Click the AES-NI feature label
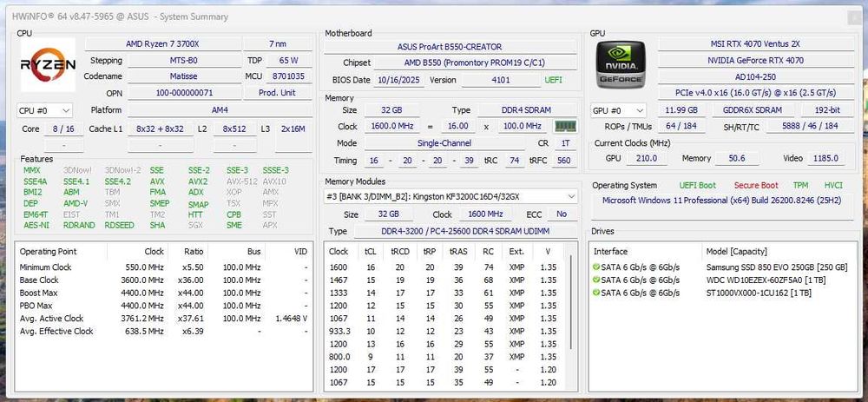 coord(36,226)
